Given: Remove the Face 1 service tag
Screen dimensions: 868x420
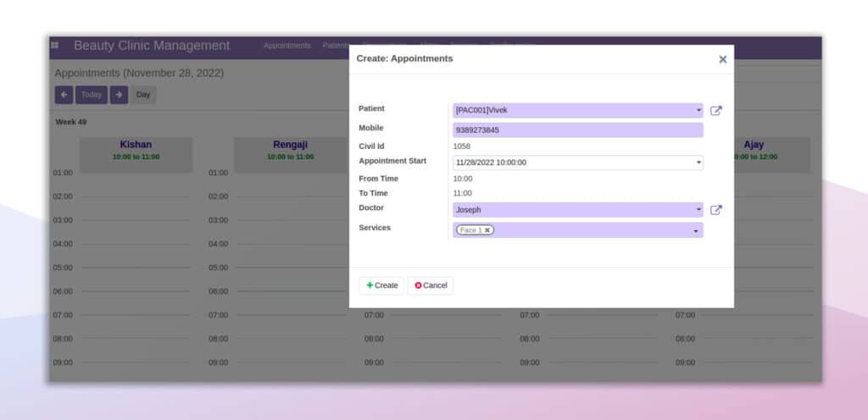Looking at the screenshot, I should (x=487, y=230).
